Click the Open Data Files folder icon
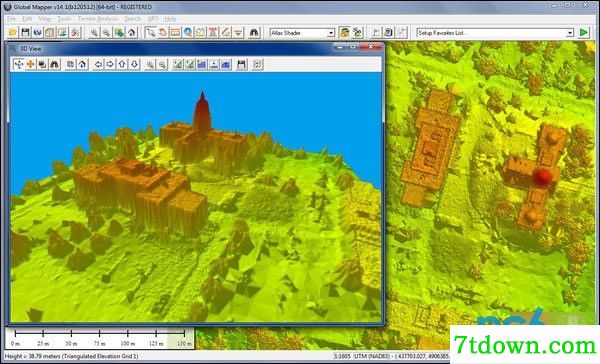 (12, 33)
